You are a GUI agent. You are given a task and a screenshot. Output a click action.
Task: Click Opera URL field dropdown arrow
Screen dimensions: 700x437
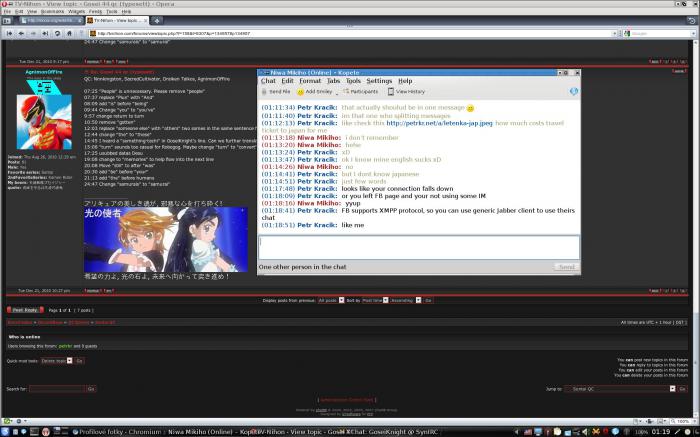614,33
